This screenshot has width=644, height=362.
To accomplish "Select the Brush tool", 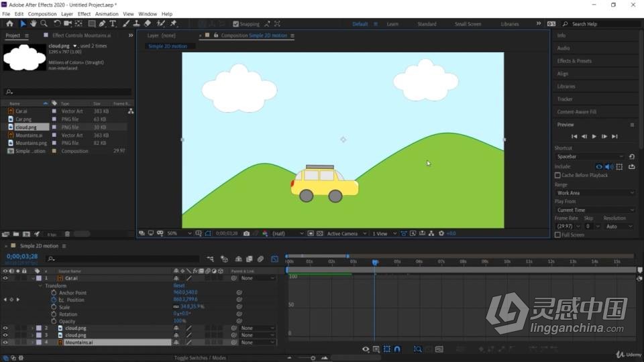I will (125, 24).
